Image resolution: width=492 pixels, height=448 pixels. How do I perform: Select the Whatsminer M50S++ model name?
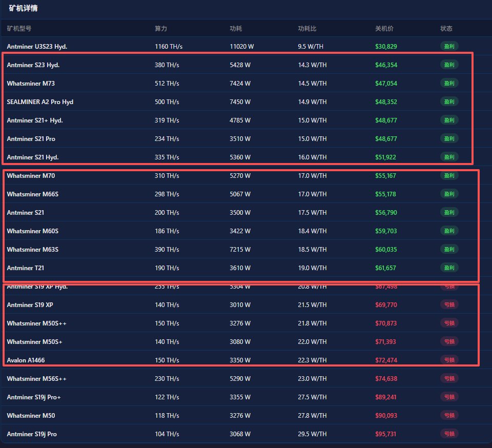(37, 323)
